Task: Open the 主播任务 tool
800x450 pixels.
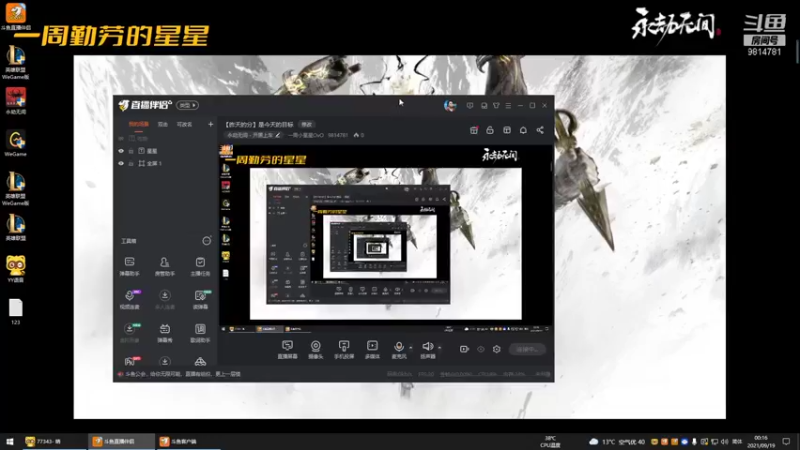Action: [x=200, y=266]
